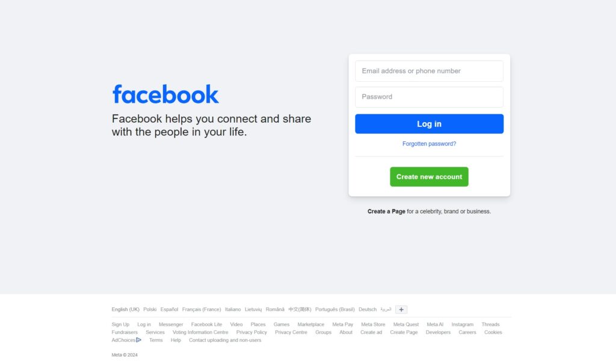
Task: Follow the Create a Page link
Action: (x=386, y=212)
